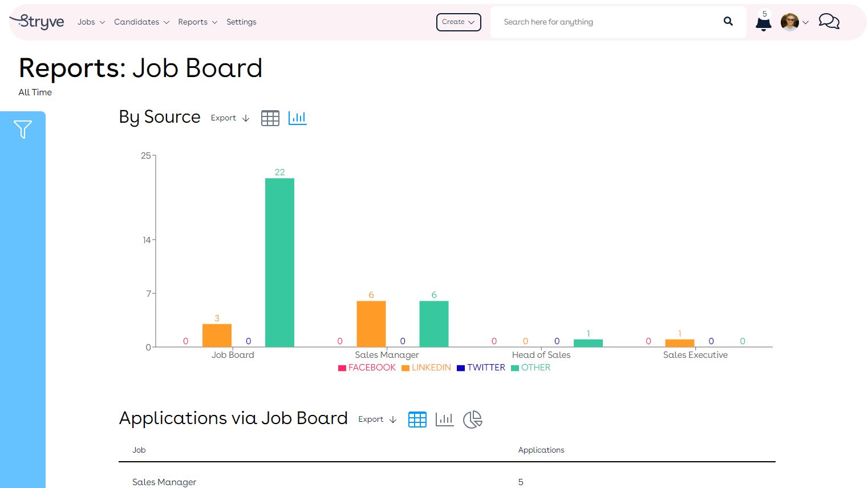The image size is (868, 488).
Task: Open the Candidates menu
Action: tap(141, 22)
